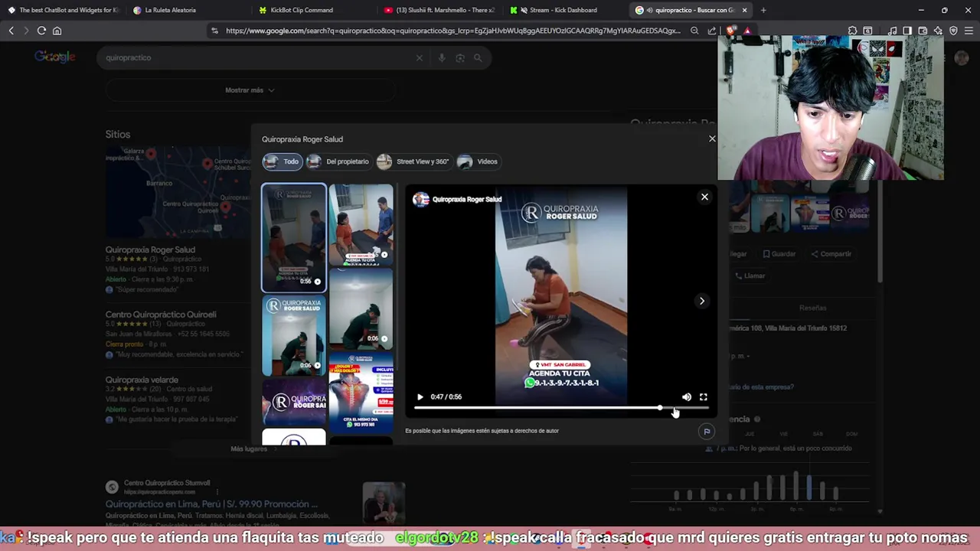Viewport: 980px width, 551px height.
Task: Seek along the video progress bar
Action: pyautogui.click(x=560, y=408)
